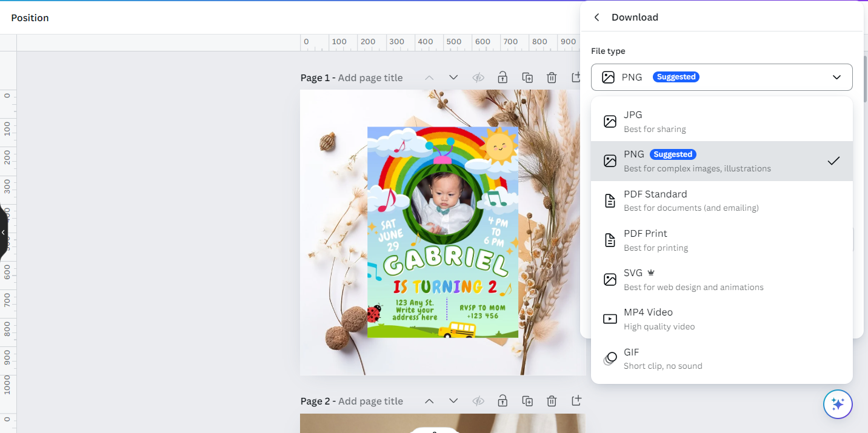Click 'Page 1' label text

(x=315, y=78)
